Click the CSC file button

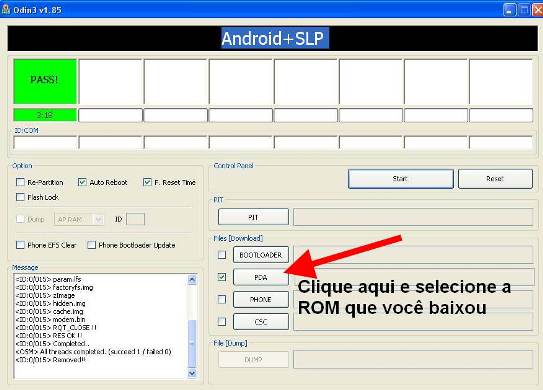pyautogui.click(x=261, y=322)
